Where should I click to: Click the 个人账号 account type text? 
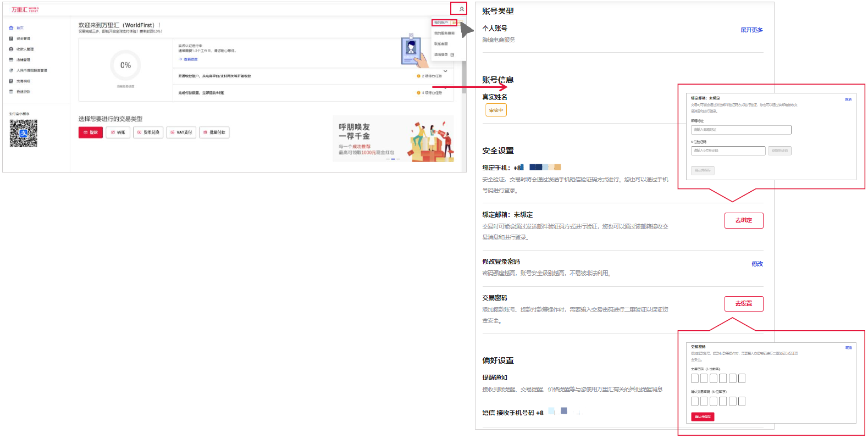[495, 29]
